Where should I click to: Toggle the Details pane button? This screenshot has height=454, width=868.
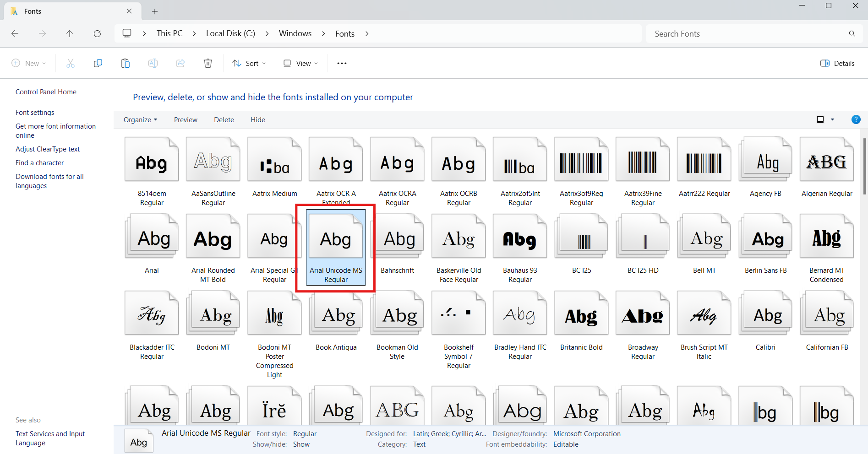(x=837, y=63)
